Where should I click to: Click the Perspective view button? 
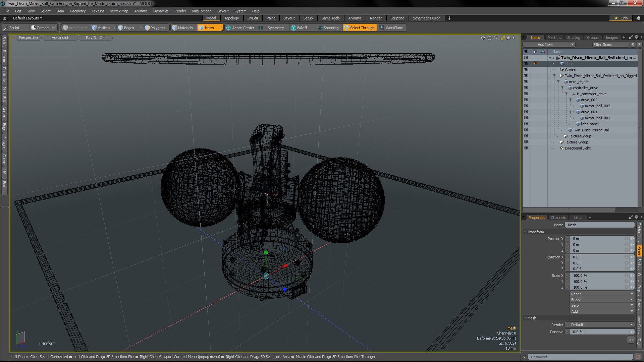[x=28, y=38]
